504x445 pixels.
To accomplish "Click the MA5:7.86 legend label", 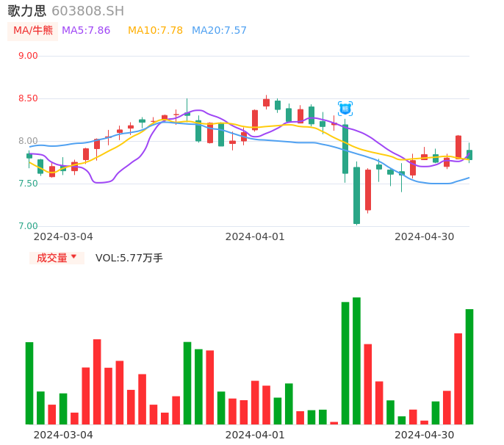I will [x=86, y=31].
